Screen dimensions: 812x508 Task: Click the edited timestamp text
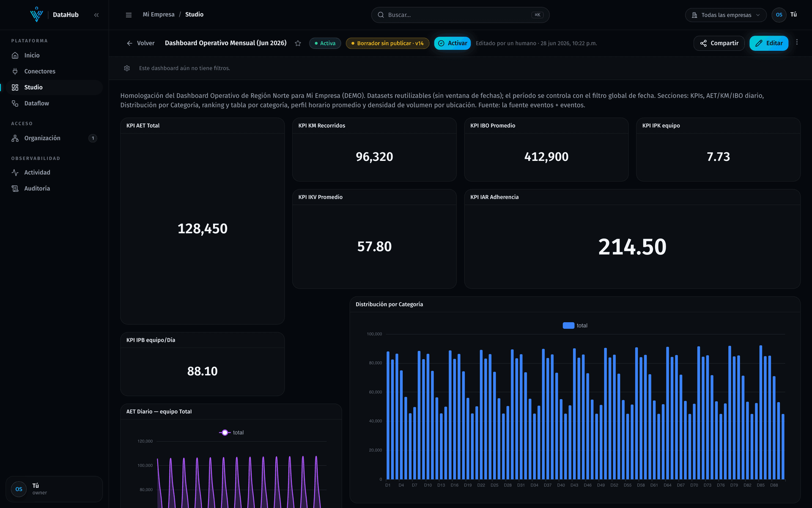click(x=536, y=43)
